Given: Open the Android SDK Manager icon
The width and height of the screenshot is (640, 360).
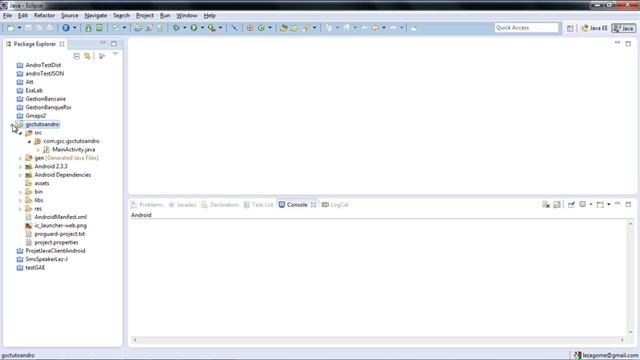Looking at the screenshot, I should tap(88, 28).
